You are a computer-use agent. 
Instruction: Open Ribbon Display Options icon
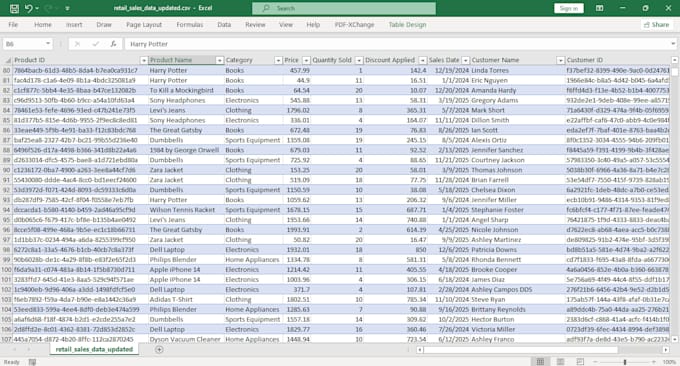[x=599, y=8]
